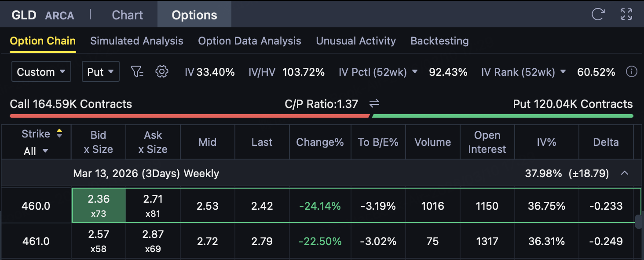Open the Simulated Analysis tab

[136, 41]
